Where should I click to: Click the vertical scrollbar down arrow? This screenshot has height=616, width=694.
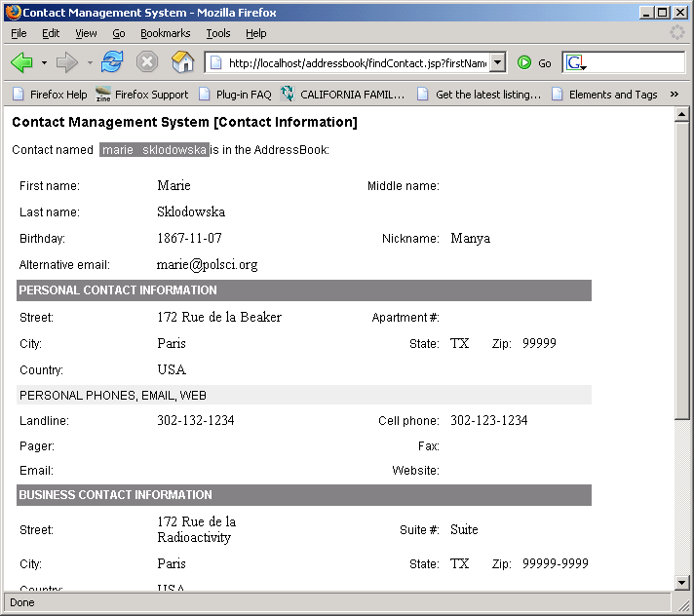pyautogui.click(x=682, y=582)
